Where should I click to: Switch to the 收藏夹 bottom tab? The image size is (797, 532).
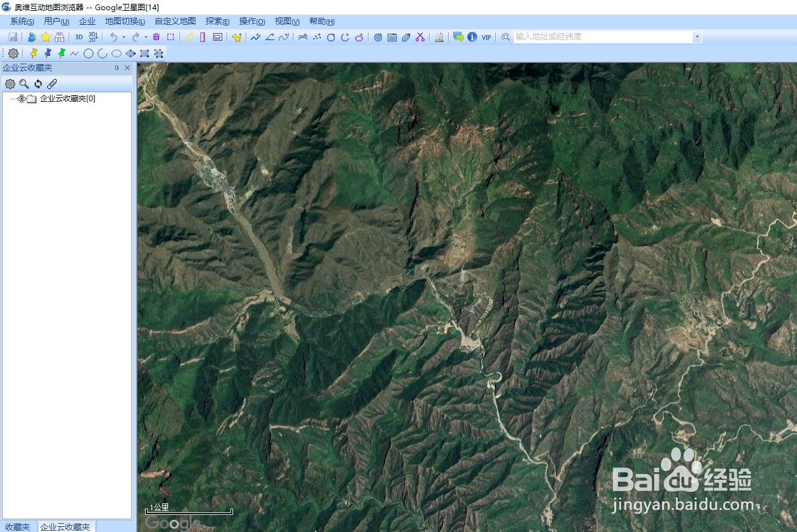pos(17,527)
